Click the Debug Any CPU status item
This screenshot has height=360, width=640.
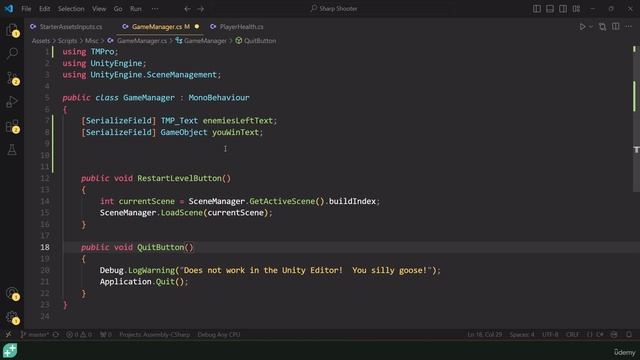coord(219,335)
